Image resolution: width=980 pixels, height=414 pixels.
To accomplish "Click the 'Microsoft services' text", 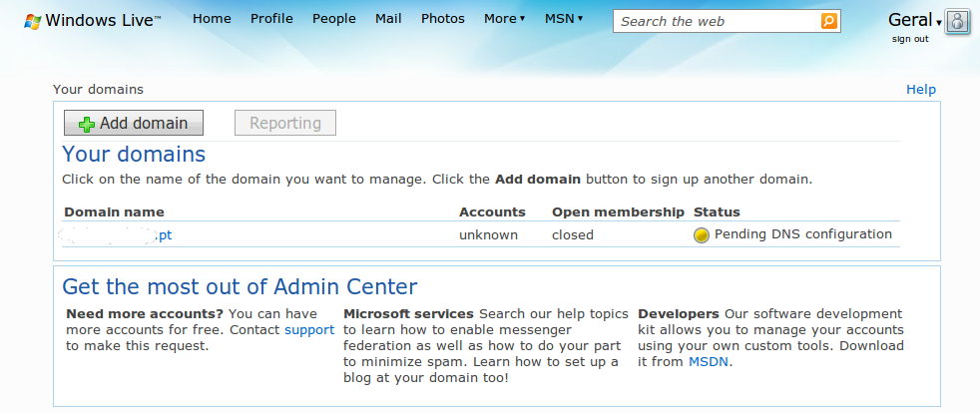I will tap(409, 313).
